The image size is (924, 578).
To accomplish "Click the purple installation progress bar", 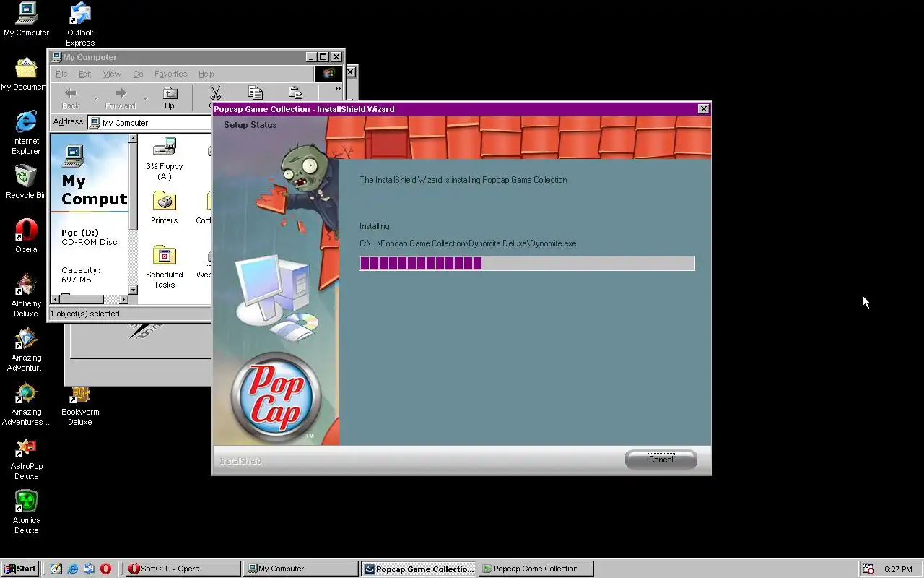I will pyautogui.click(x=527, y=263).
